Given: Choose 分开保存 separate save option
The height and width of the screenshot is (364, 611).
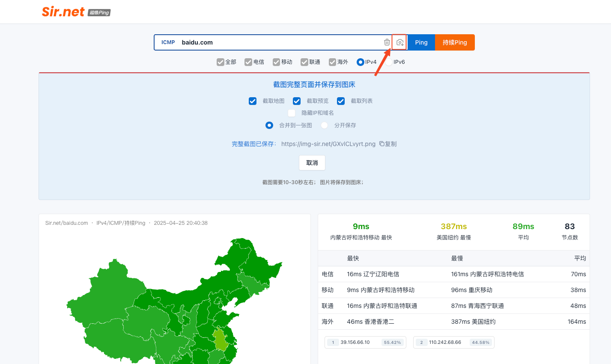Looking at the screenshot, I should 325,125.
